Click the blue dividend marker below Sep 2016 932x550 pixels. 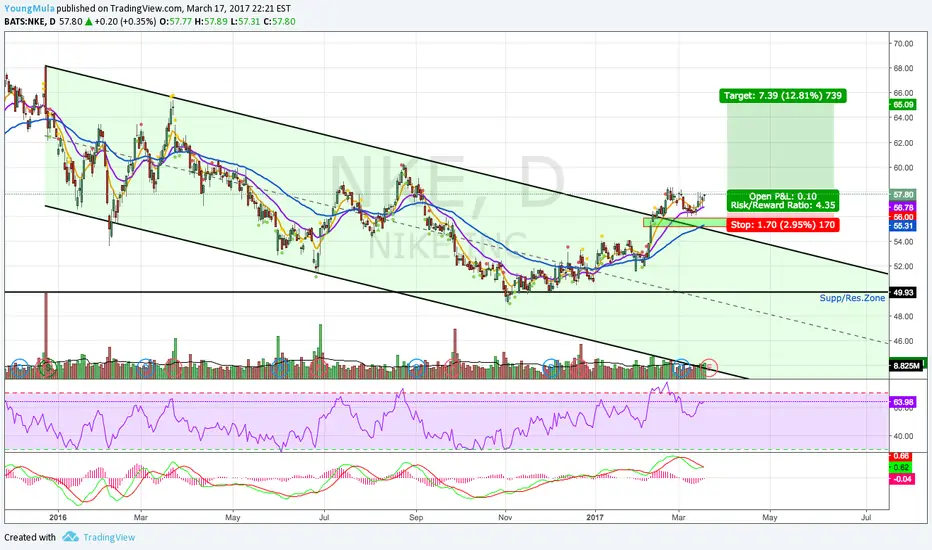417,368
